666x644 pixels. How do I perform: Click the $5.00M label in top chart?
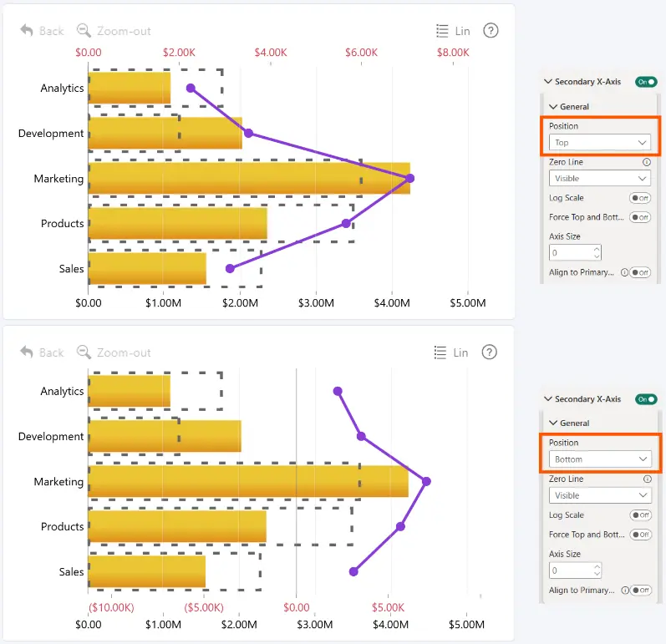pyautogui.click(x=468, y=303)
